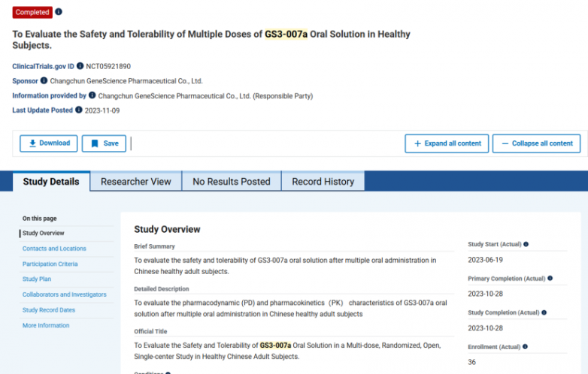Click info icon beside Enrollment (Actual)

tap(525, 346)
